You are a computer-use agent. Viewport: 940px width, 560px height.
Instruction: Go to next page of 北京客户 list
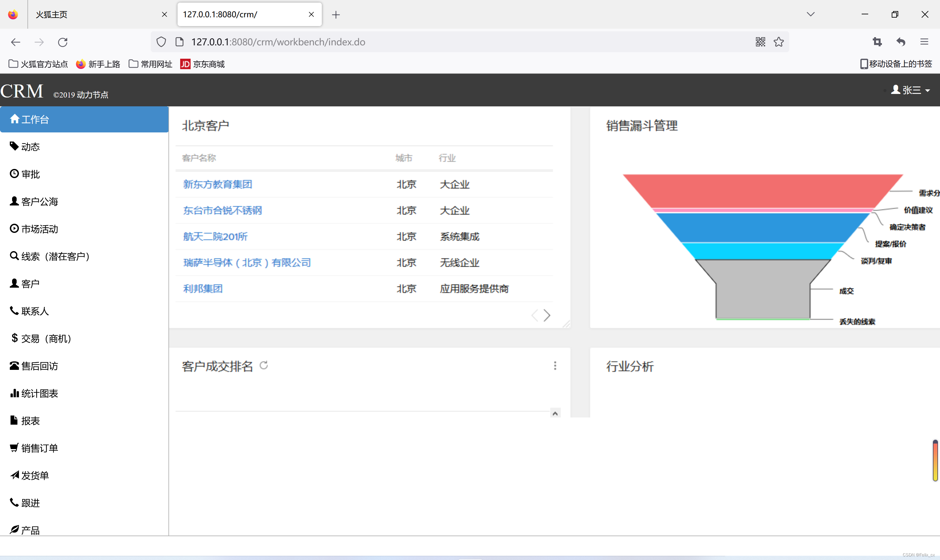click(547, 315)
